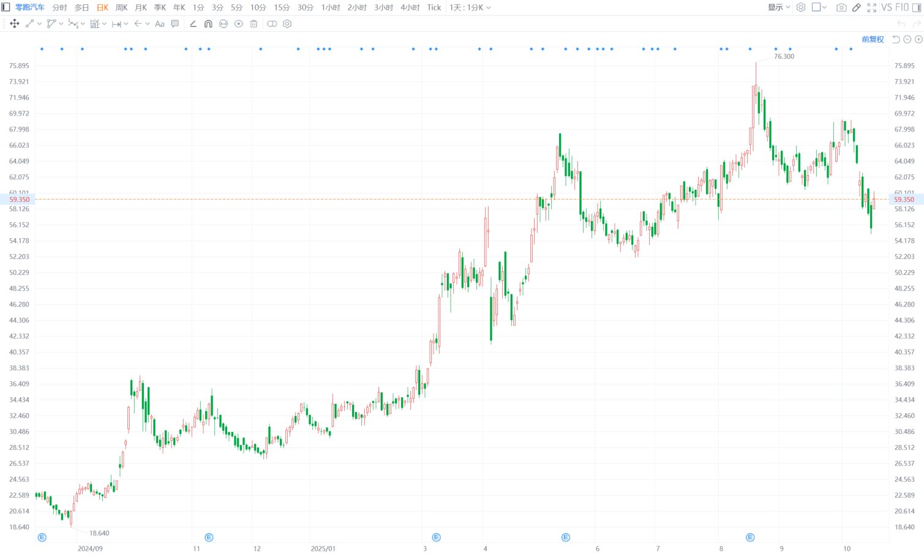Click the 前复权 price adjustment link
Screen dimensions: 924x560
coord(873,39)
